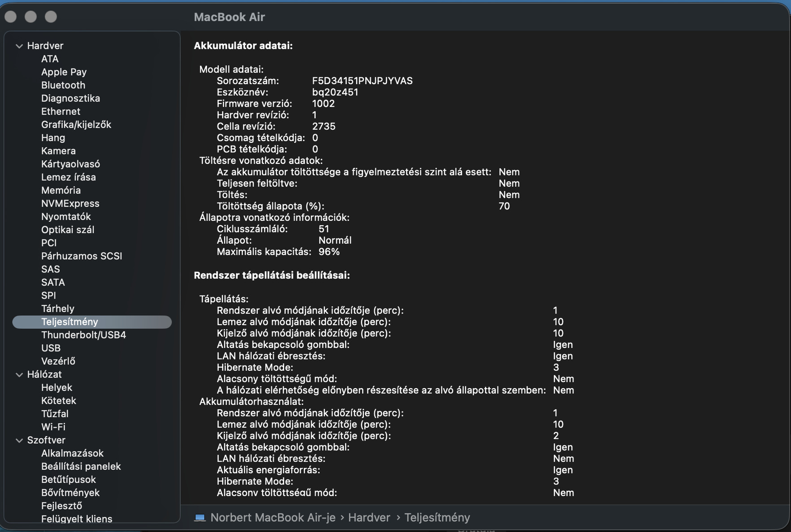The height and width of the screenshot is (532, 791).
Task: Click the Ciklusszámláló value 51
Action: coord(324,229)
